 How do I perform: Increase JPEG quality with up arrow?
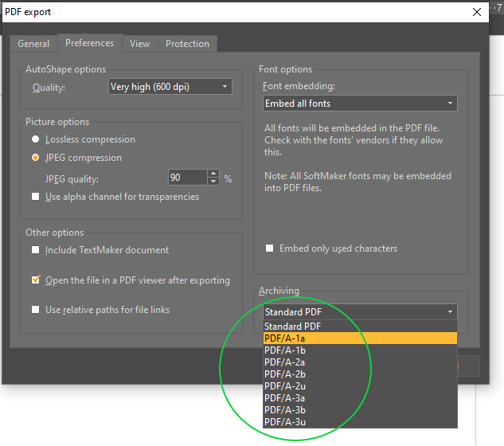point(213,174)
